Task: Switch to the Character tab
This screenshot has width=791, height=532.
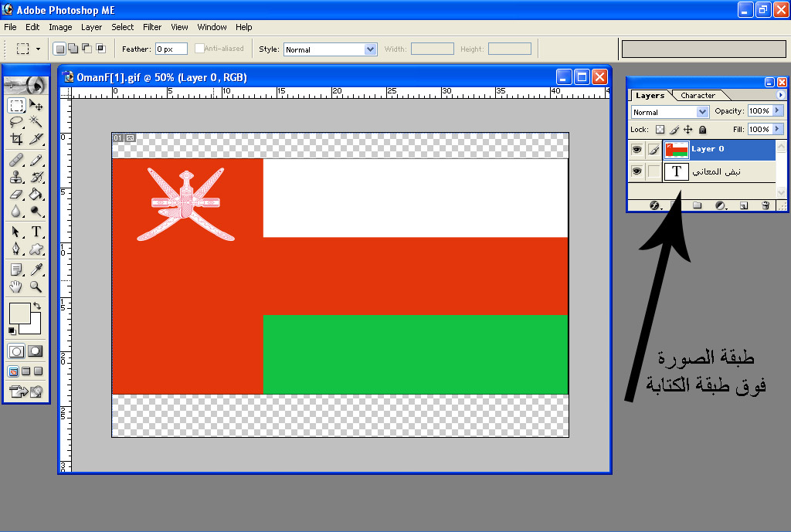Action: point(698,95)
